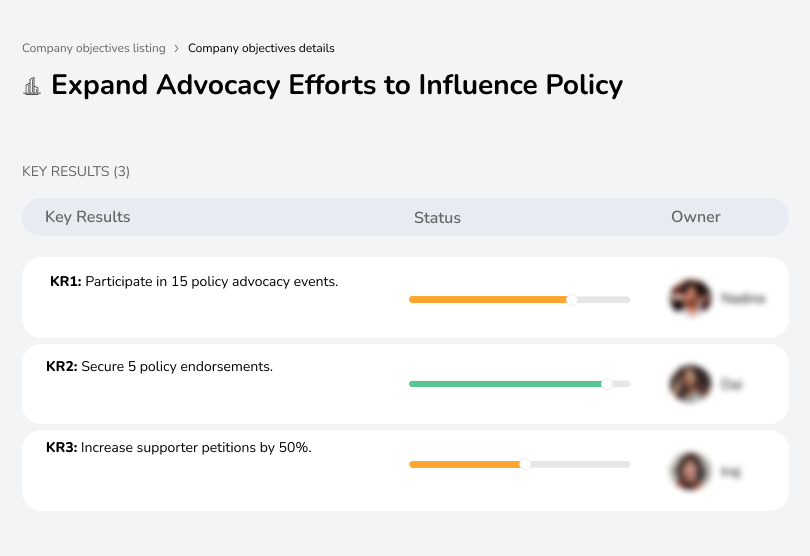Click the building icon beside the objective title

(32, 86)
